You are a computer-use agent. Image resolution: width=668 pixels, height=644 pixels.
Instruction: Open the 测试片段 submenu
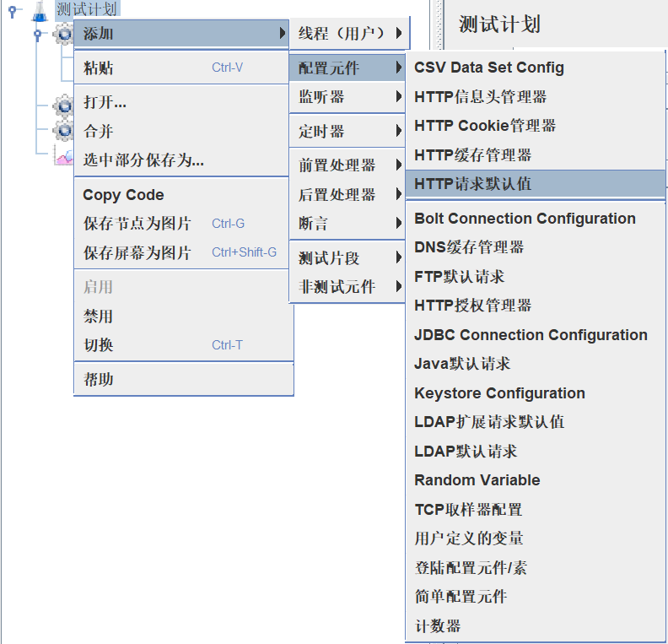pos(347,258)
